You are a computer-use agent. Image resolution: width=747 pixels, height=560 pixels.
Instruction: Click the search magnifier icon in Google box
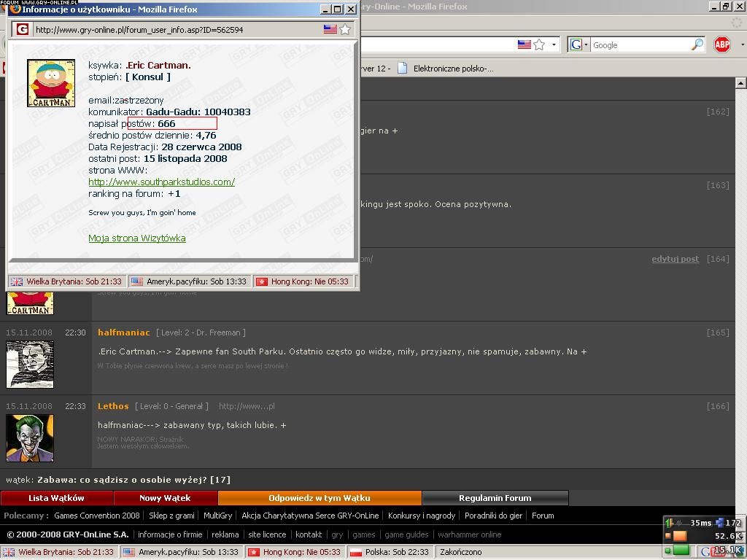(697, 44)
